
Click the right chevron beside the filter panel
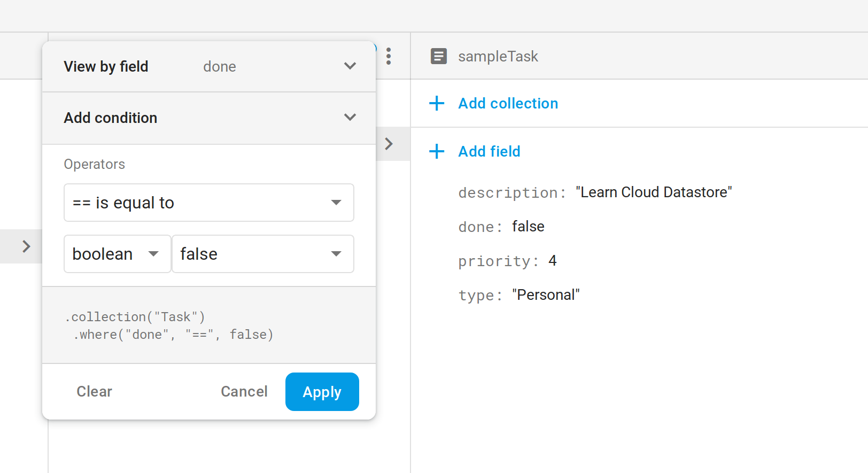(x=389, y=144)
